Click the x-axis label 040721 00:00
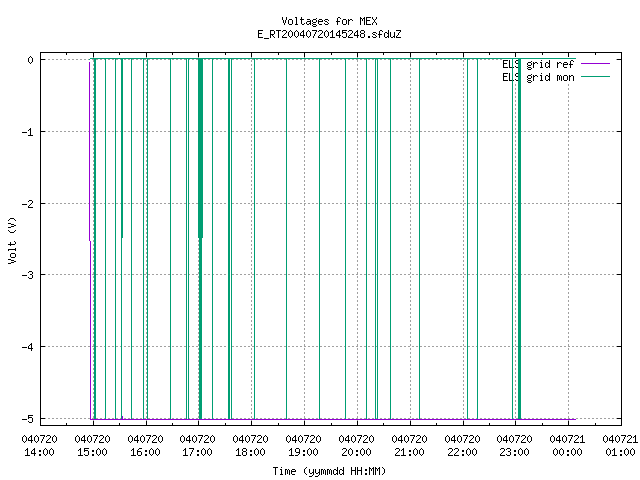The height and width of the screenshot is (480, 640). point(568,446)
